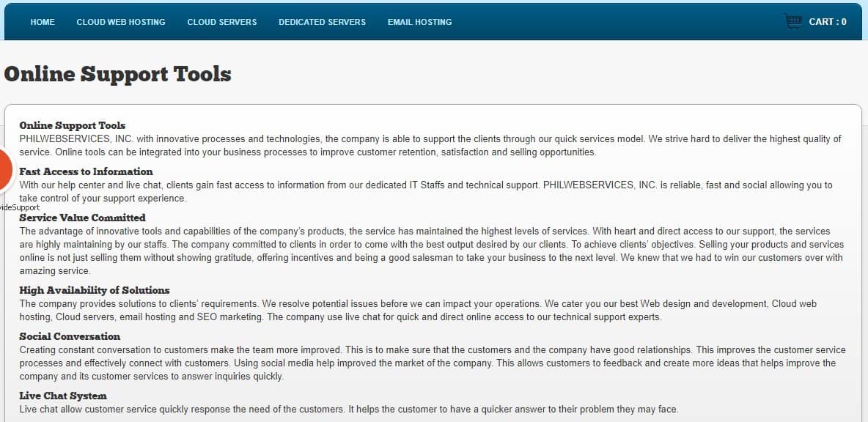Image resolution: width=868 pixels, height=422 pixels.
Task: Click the paragraph starting 'Live chat allow customer'
Action: click(349, 410)
